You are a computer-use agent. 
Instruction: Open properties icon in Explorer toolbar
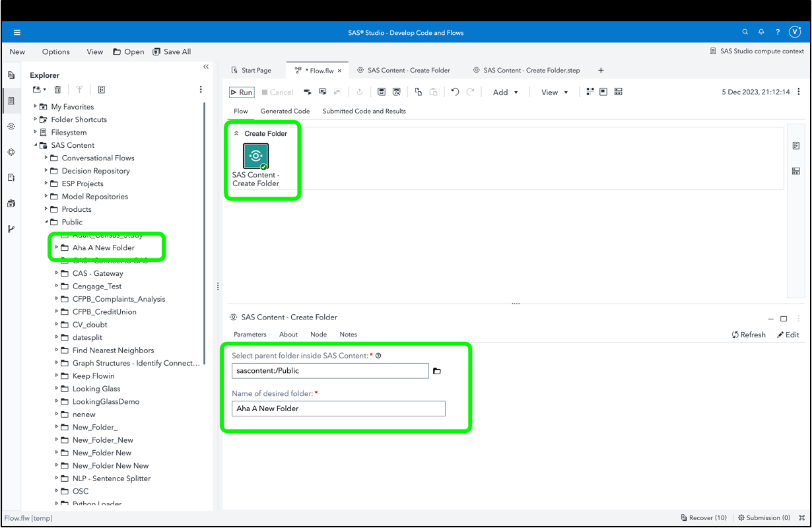(101, 90)
